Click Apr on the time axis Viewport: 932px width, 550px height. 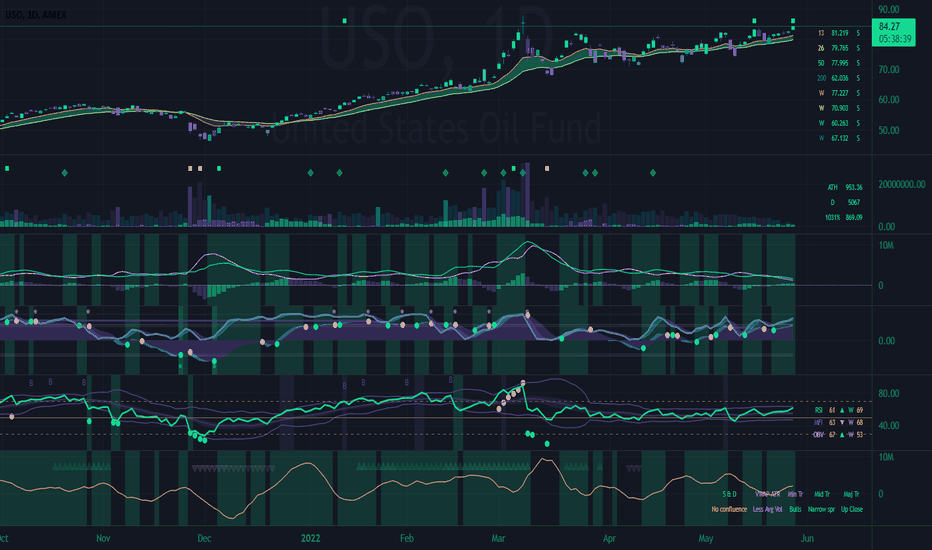pos(609,539)
